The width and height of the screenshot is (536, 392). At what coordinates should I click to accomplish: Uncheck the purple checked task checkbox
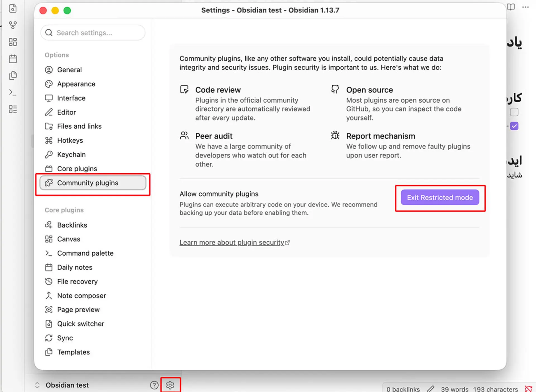tap(514, 126)
